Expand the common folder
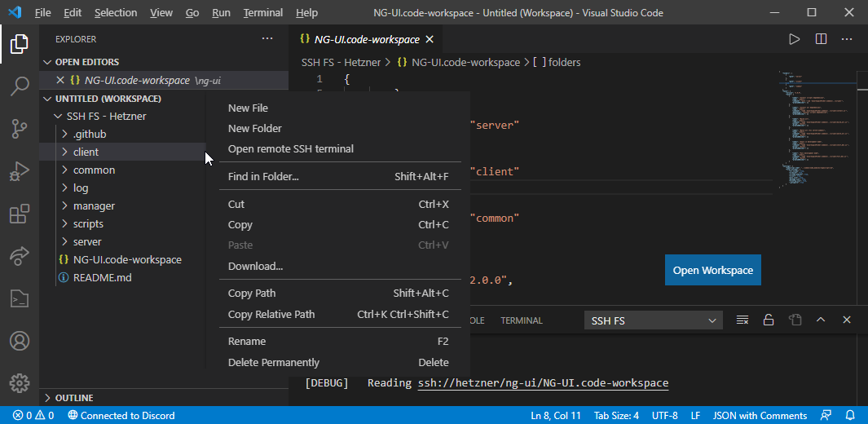This screenshot has width=868, height=424. point(94,170)
